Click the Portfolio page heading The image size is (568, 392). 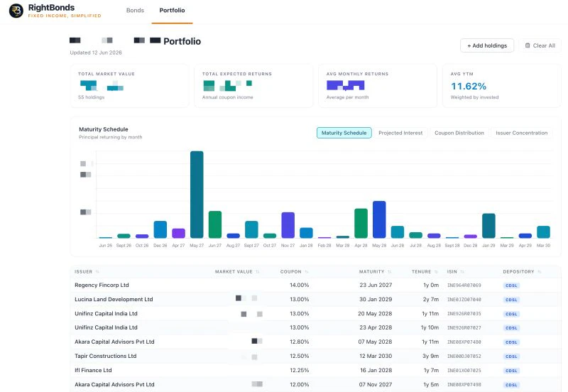coord(182,41)
